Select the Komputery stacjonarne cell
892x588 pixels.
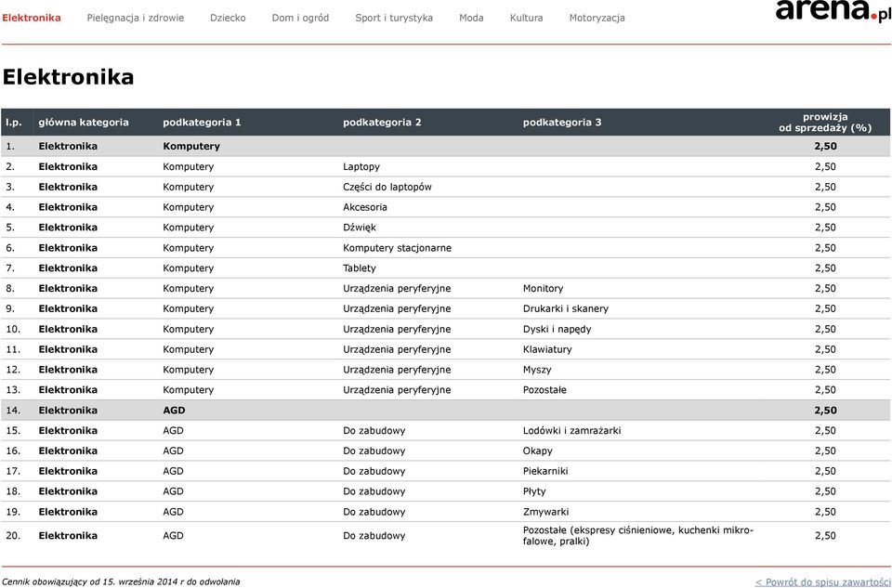(x=397, y=248)
